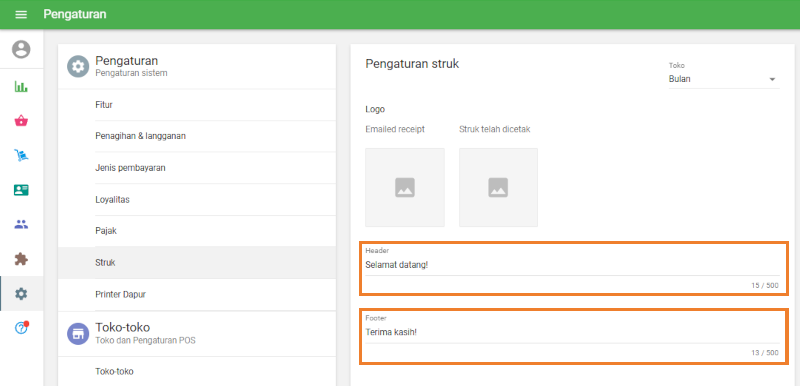Image resolution: width=800 pixels, height=386 pixels.
Task: Open Printer Dapur settings
Action: pyautogui.click(x=197, y=294)
